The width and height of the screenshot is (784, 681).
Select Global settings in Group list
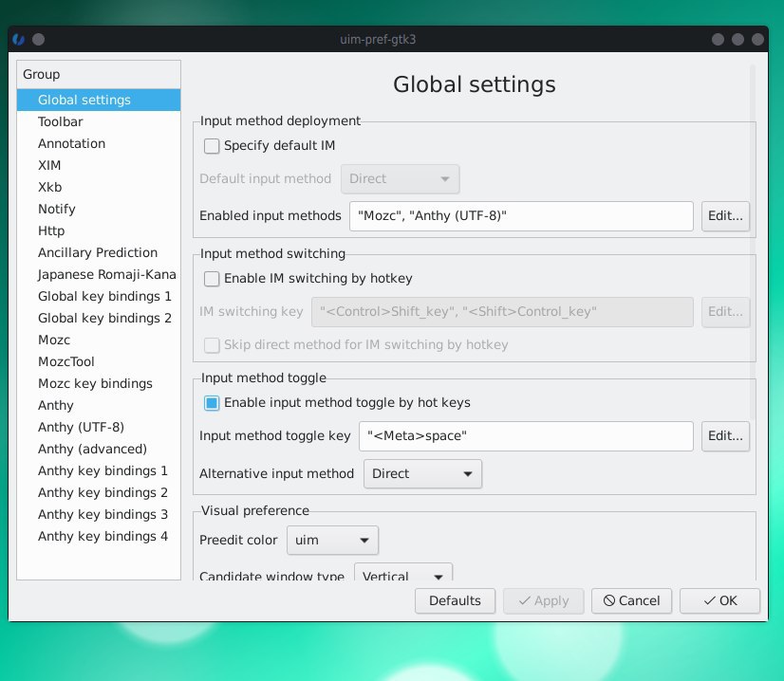tap(99, 100)
